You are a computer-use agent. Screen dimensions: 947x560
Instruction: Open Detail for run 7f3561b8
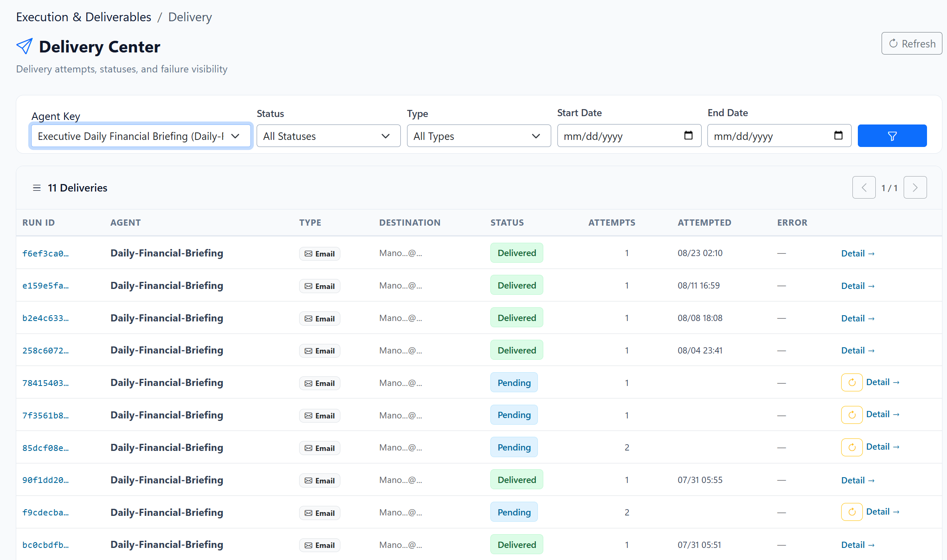tap(883, 414)
